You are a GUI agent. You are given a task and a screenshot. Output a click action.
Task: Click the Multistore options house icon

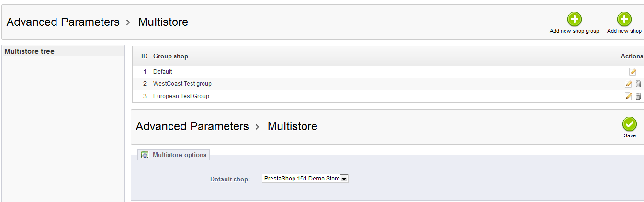[x=145, y=155]
